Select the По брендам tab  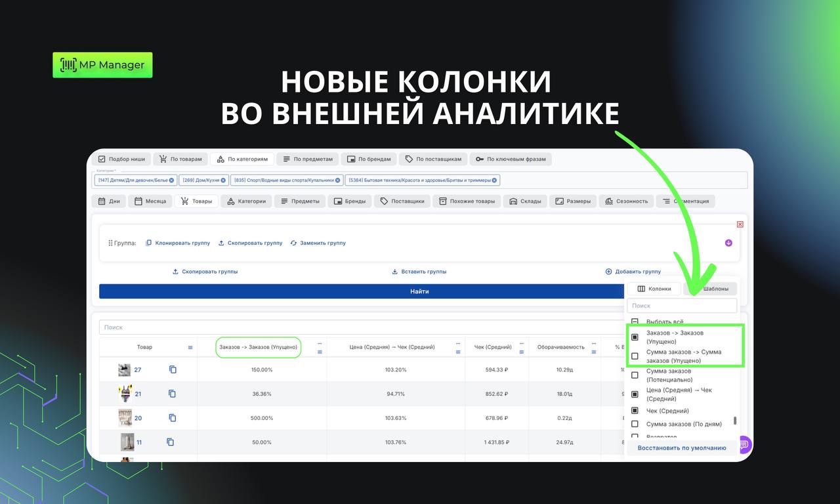[x=369, y=159]
